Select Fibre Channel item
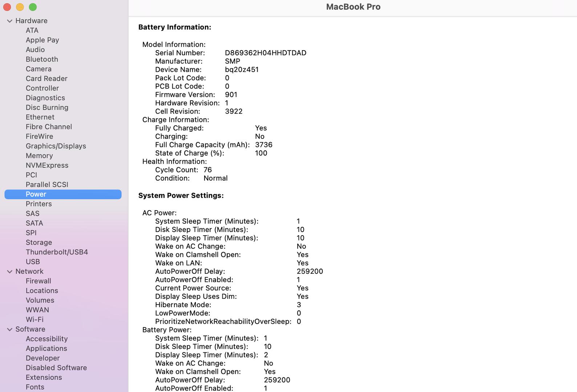Screen dimensions: 577x392 tap(49, 127)
